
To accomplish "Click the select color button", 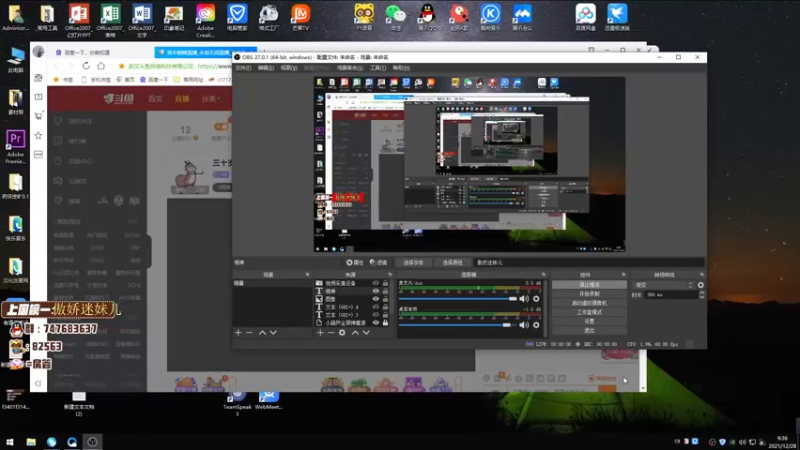I will click(453, 263).
